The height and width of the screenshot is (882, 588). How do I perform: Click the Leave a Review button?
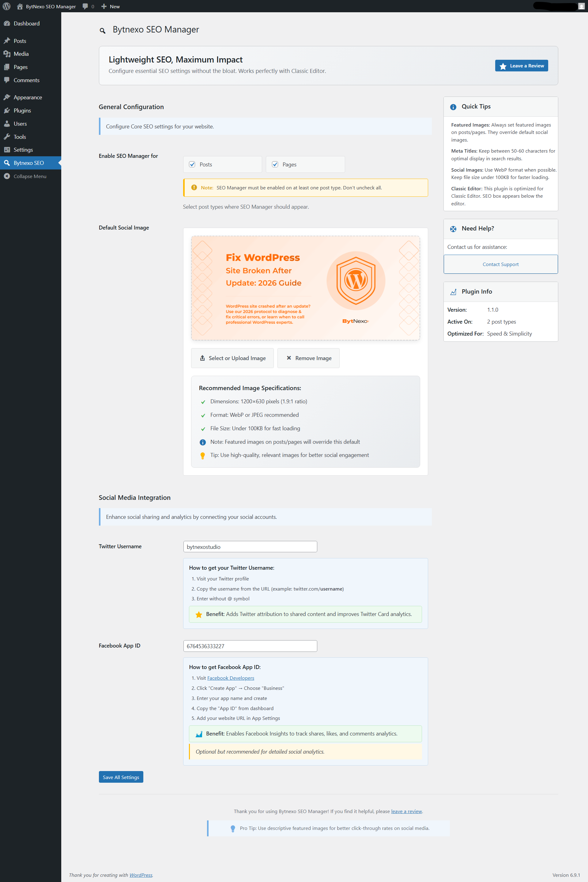pyautogui.click(x=521, y=65)
